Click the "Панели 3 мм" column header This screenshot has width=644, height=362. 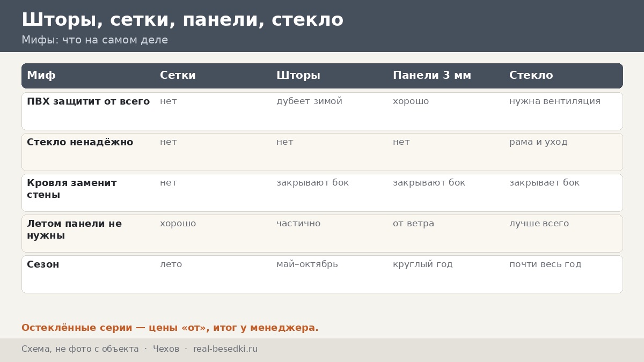432,76
